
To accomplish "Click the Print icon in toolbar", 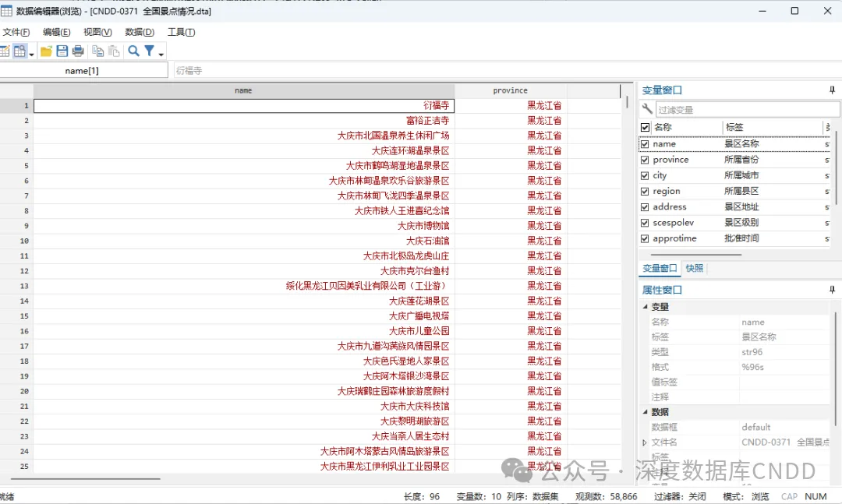I will point(78,51).
